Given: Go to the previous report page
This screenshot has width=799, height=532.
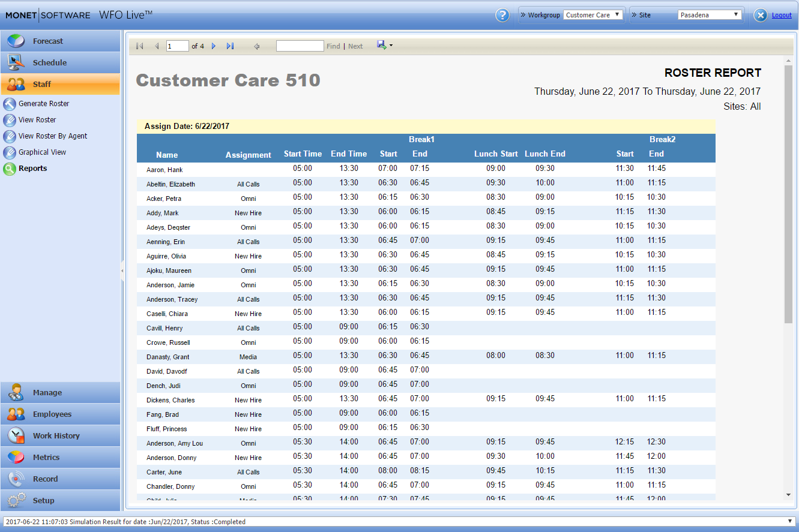Looking at the screenshot, I should [x=157, y=46].
